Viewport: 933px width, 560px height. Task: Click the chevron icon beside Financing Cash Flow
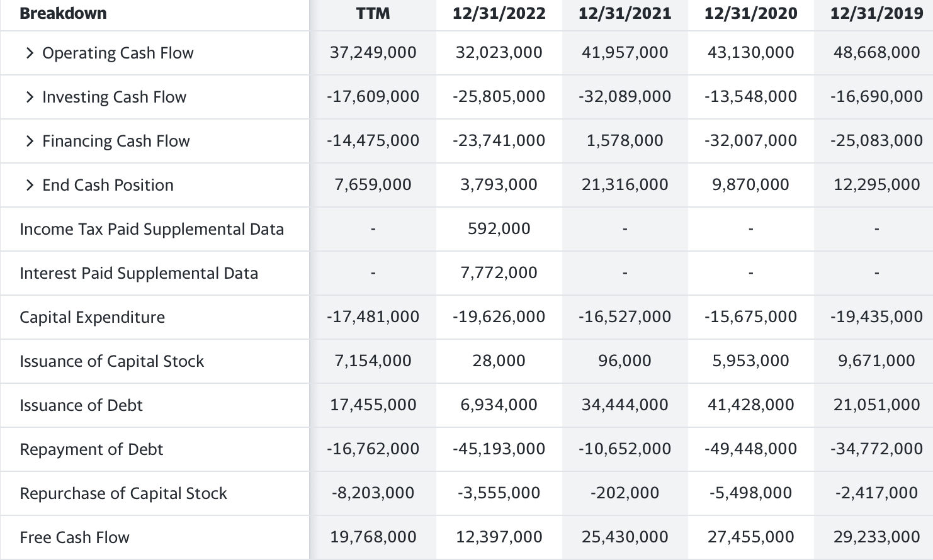pyautogui.click(x=29, y=141)
